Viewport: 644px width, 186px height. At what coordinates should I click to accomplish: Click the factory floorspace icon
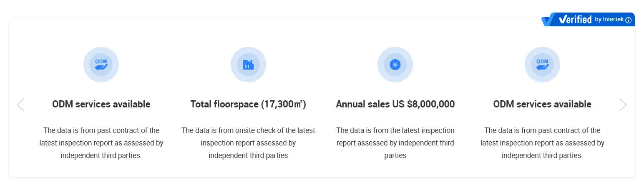click(x=248, y=64)
